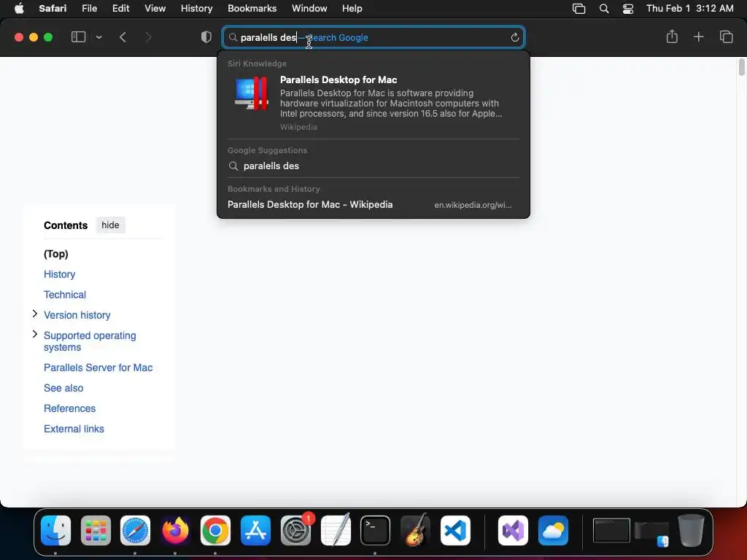
Task: Open Finder from the Dock
Action: click(55, 531)
